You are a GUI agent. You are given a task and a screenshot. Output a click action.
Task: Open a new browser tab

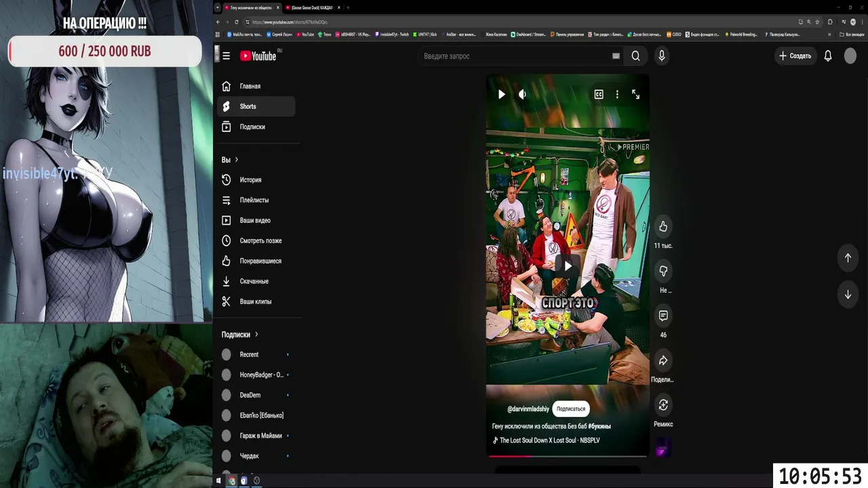[x=349, y=7]
